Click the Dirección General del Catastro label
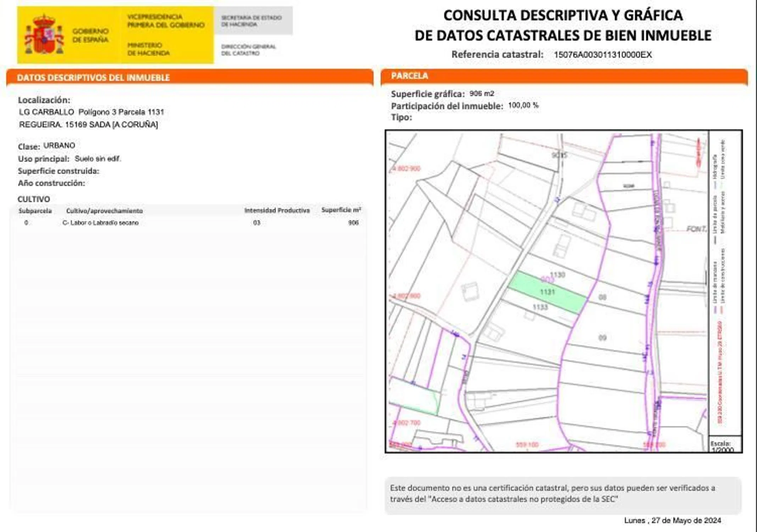757x532 pixels. point(248,50)
